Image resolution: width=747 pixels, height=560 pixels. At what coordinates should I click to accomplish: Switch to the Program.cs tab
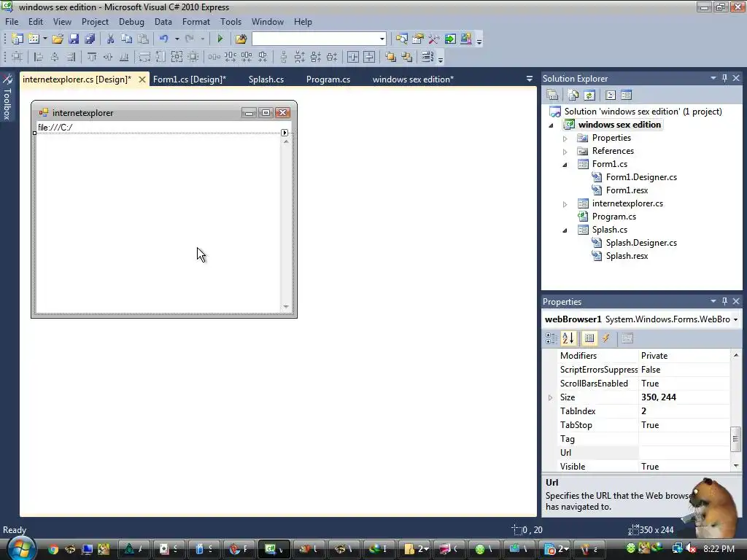(x=328, y=79)
